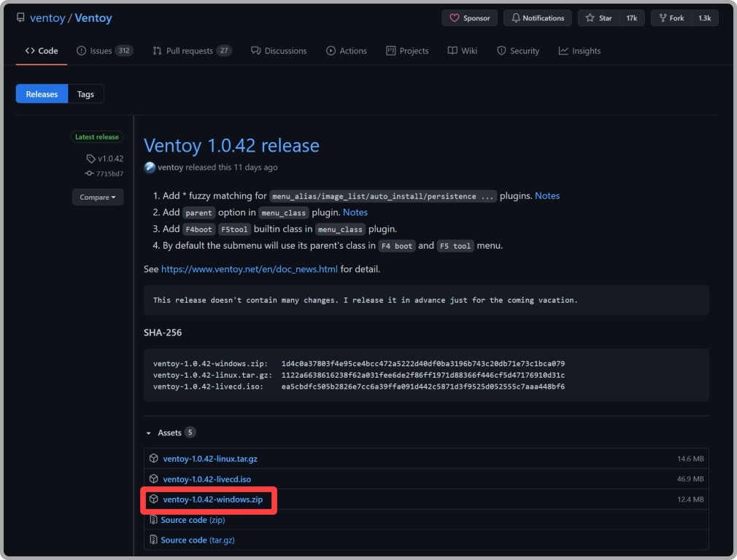
Task: Click the repository book icon beside ventoy
Action: [20, 17]
